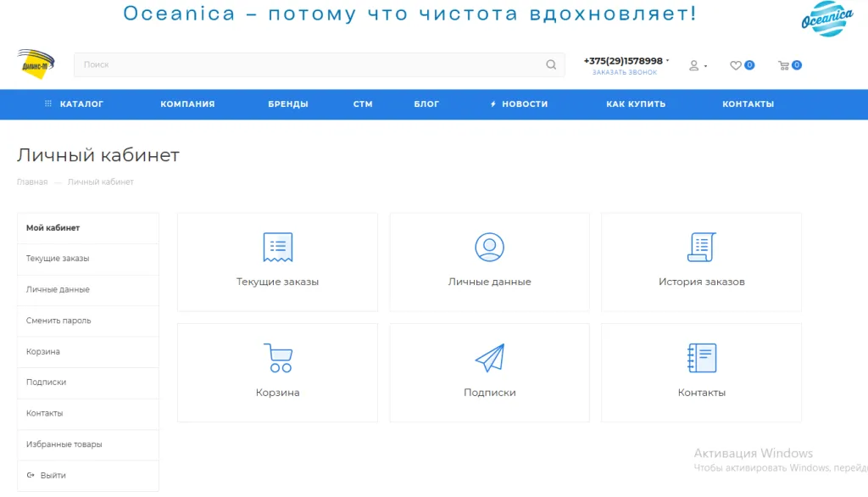
Task: Open the shopping cart icon in header
Action: 784,65
